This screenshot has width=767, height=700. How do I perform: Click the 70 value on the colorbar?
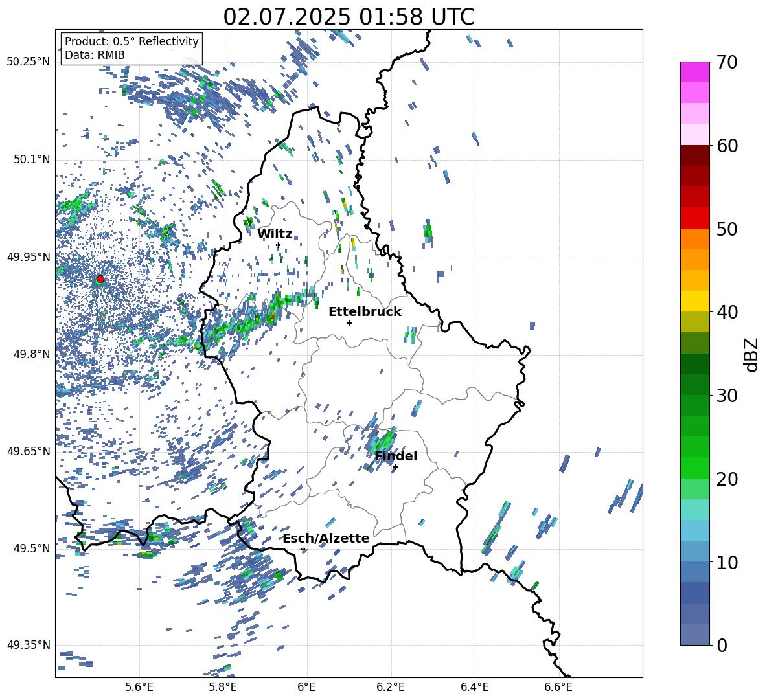pyautogui.click(x=727, y=63)
